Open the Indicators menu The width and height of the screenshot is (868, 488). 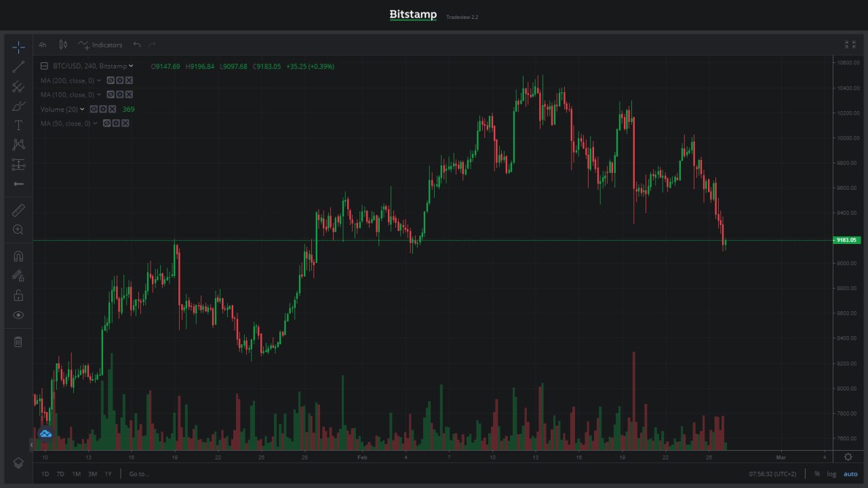coord(100,45)
